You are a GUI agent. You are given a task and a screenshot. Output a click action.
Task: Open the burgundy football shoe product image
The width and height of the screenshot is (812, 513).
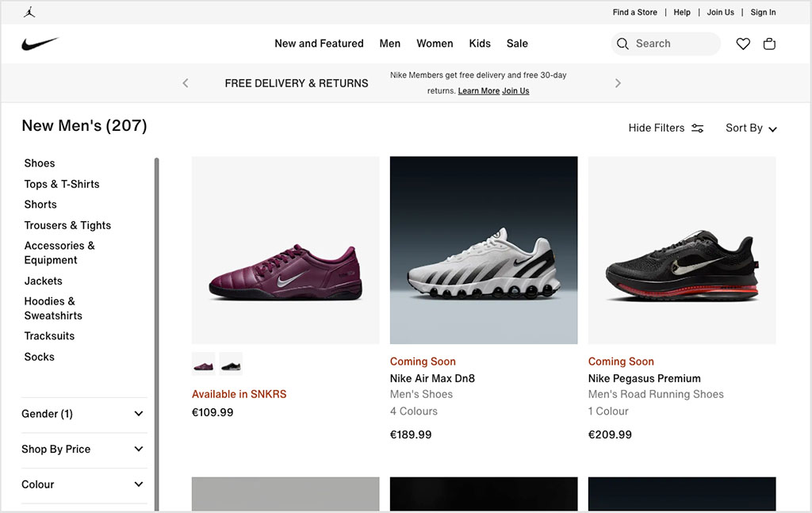[x=285, y=250]
